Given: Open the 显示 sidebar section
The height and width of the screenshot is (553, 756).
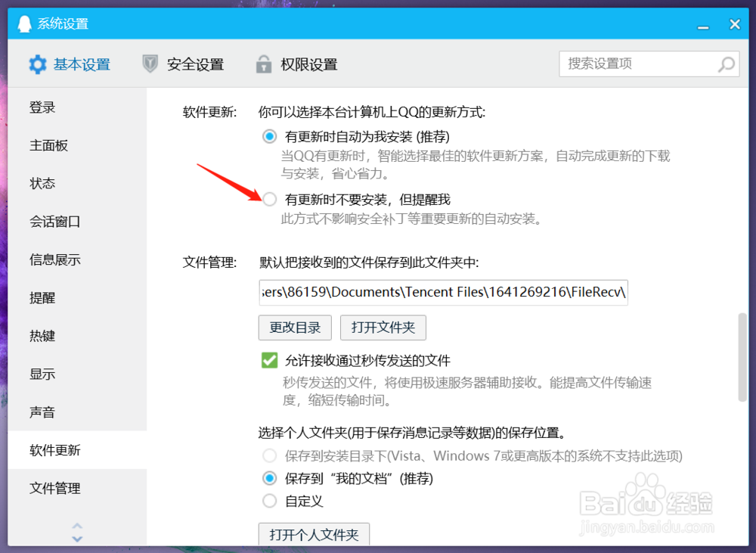Looking at the screenshot, I should click(77, 374).
